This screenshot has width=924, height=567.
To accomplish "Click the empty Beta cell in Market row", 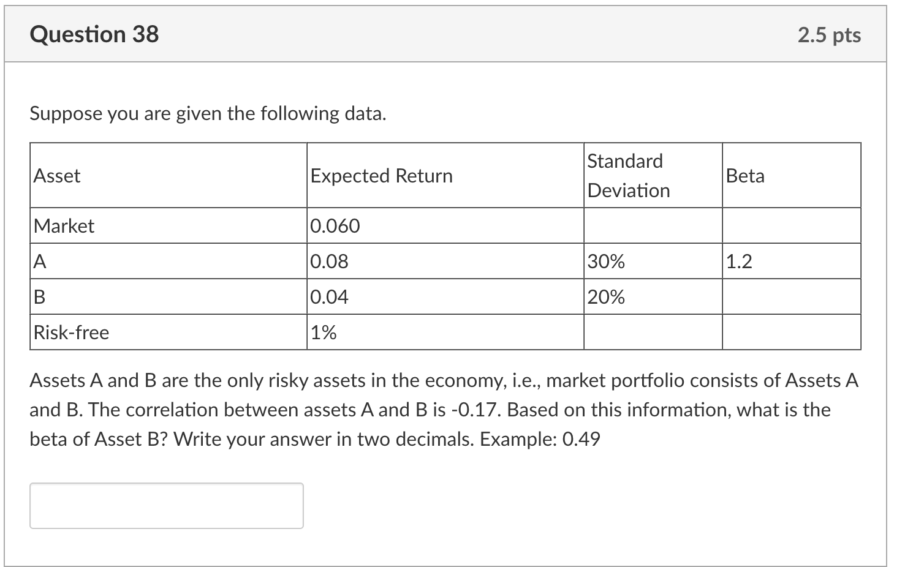I will [x=791, y=226].
